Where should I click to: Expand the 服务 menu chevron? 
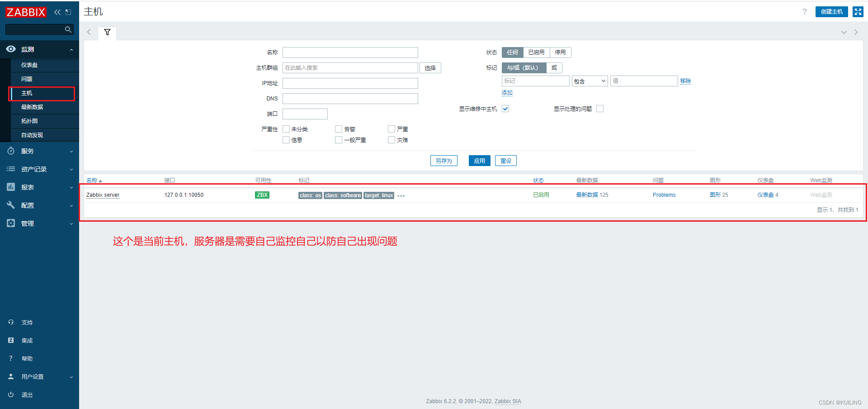71,152
